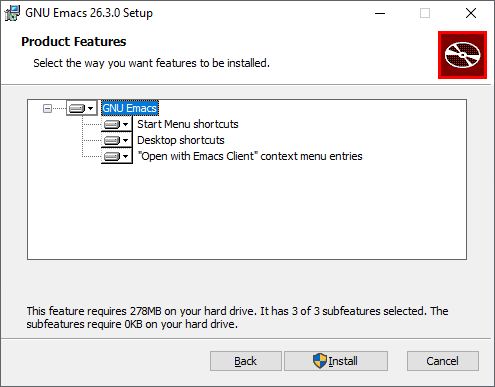
Task: Select the GNU Emacs tree item
Action: tap(130, 108)
